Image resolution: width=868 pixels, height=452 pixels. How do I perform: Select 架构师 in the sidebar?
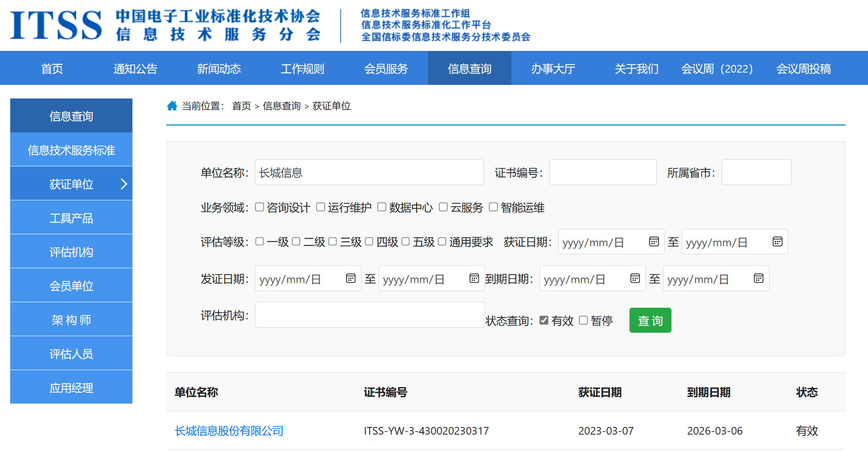(x=71, y=320)
